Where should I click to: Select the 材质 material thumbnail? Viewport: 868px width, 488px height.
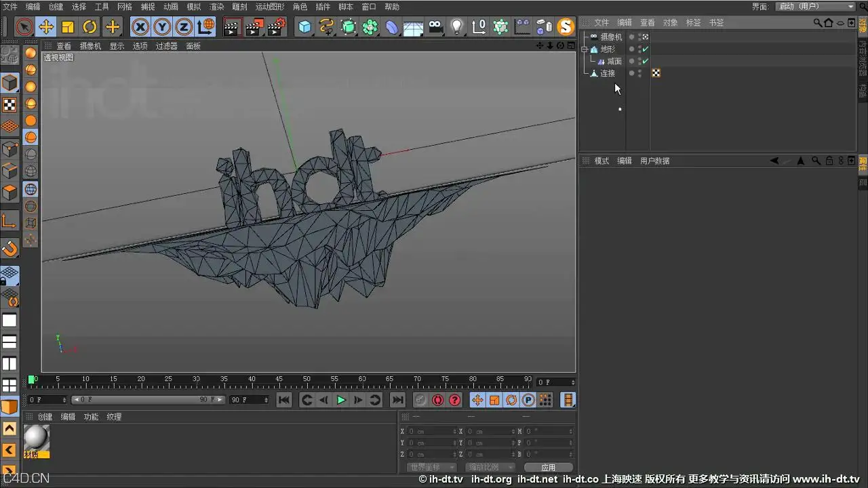click(x=37, y=441)
